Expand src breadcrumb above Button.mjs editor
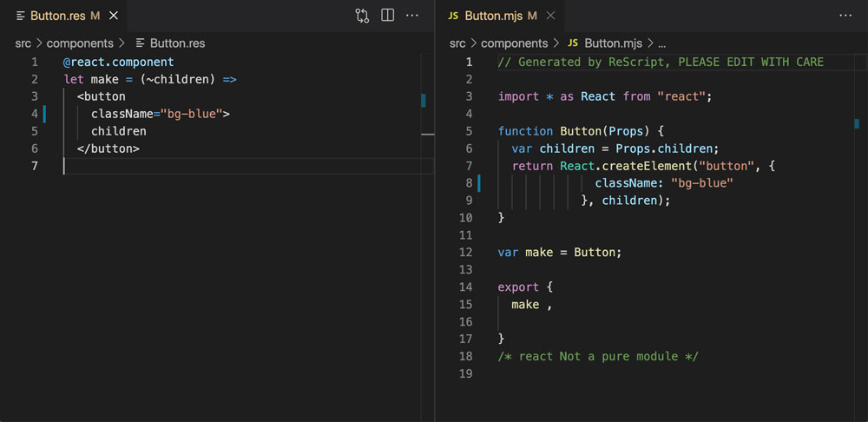The image size is (868, 422). pos(457,43)
